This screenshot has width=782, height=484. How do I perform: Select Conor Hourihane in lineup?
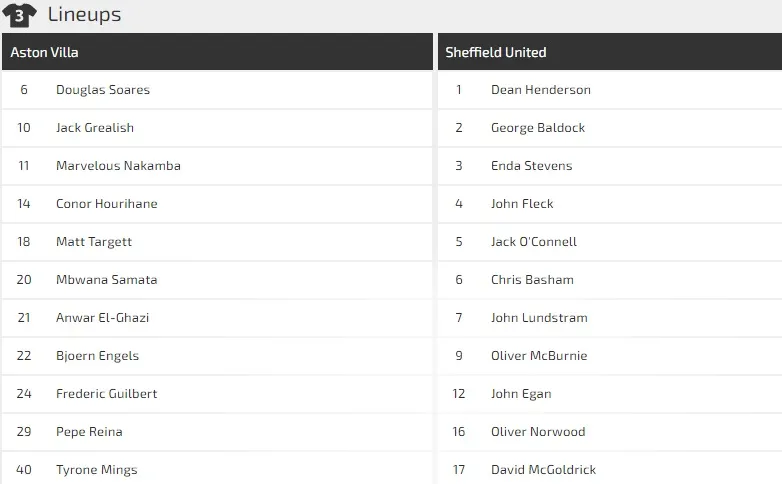coord(106,204)
